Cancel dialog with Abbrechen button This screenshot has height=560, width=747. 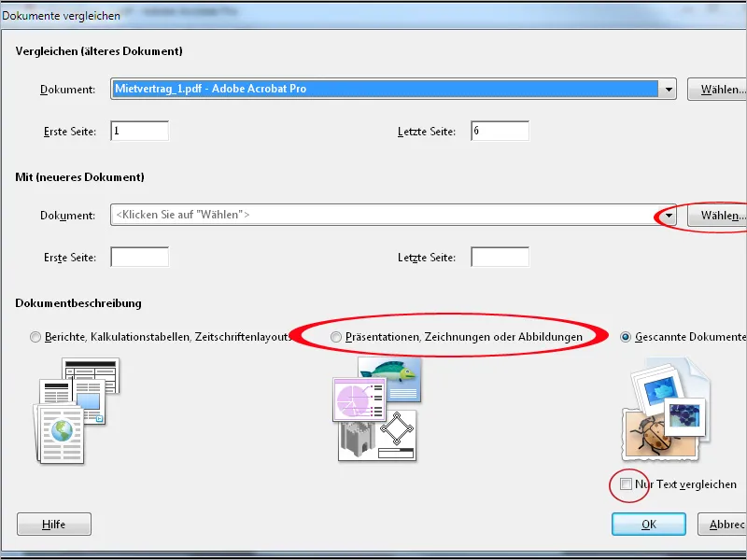[x=722, y=525]
